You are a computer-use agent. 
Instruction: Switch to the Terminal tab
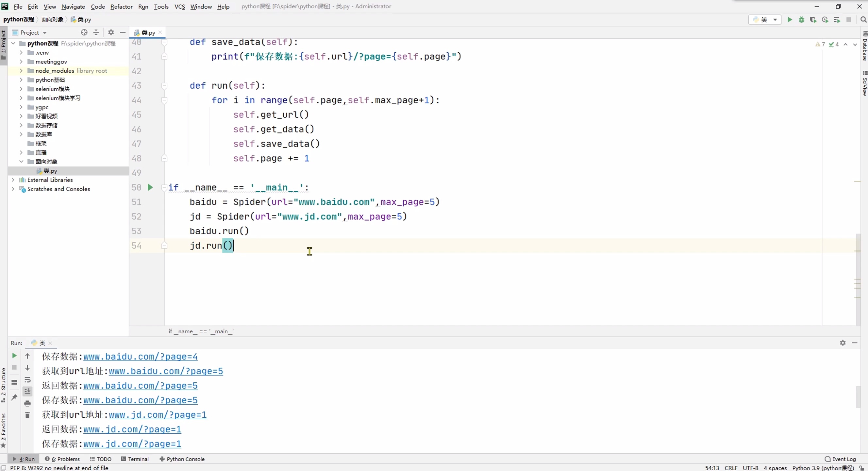pyautogui.click(x=135, y=459)
